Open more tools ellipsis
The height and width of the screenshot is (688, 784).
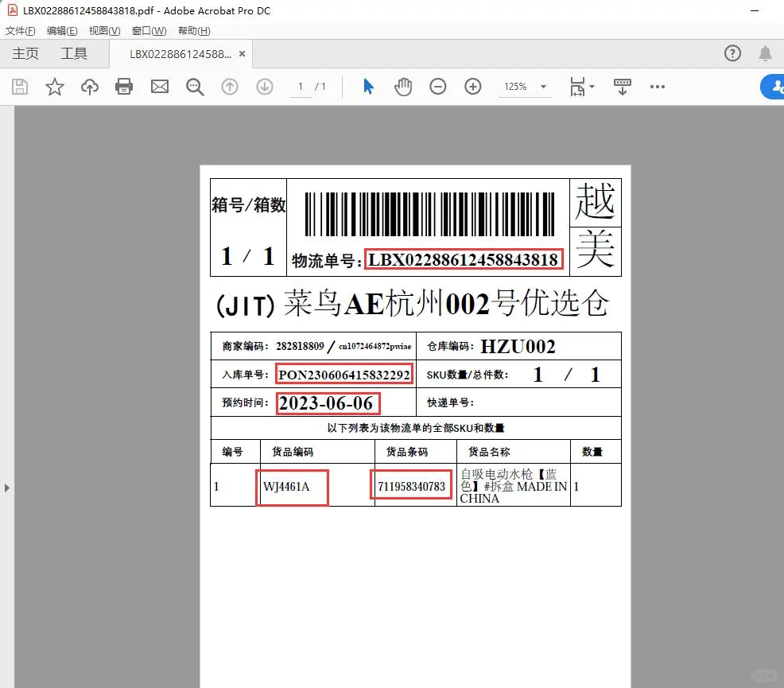(x=658, y=87)
